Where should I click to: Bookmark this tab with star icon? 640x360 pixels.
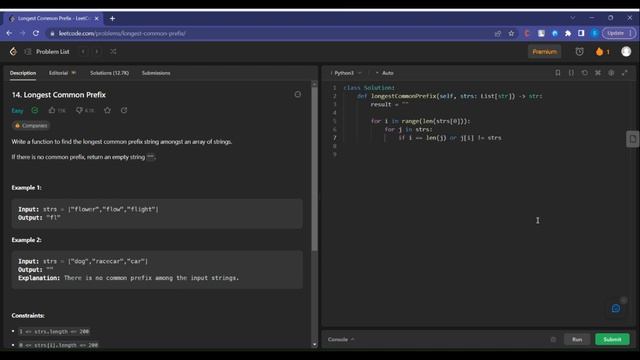pyautogui.click(x=511, y=33)
